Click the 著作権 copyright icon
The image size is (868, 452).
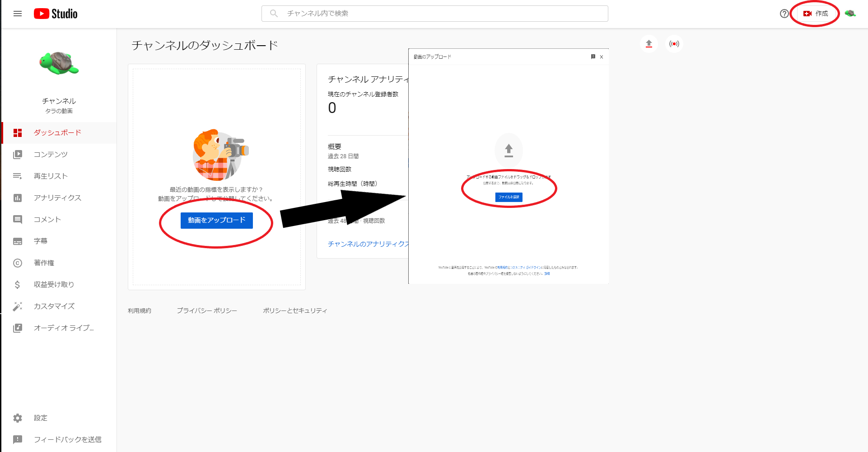18,263
